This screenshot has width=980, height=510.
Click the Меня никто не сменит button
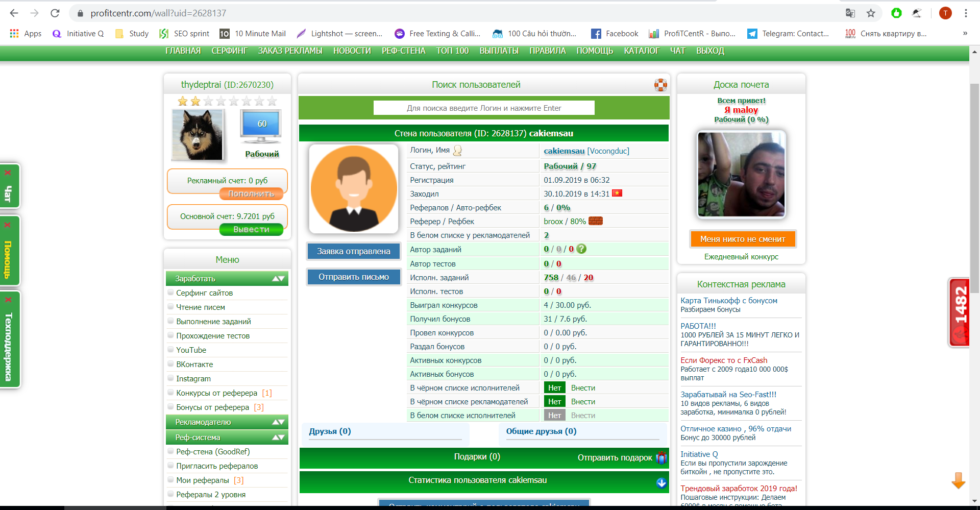[742, 239]
